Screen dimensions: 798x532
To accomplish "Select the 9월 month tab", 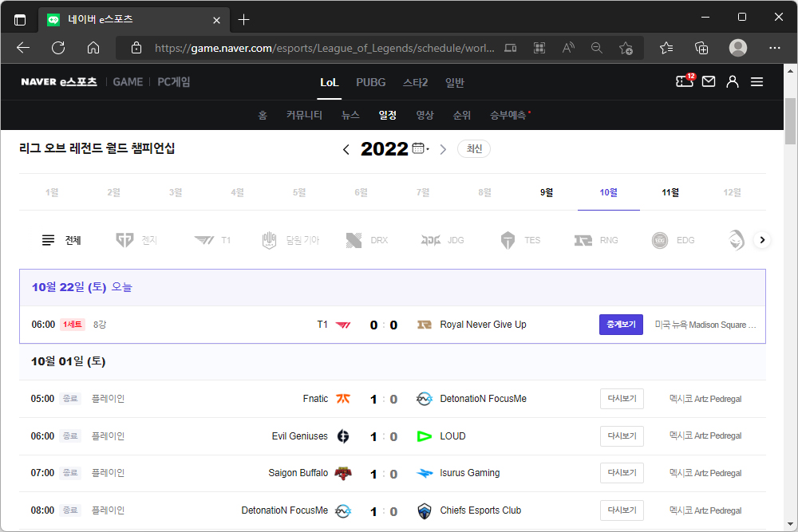I will (x=547, y=192).
